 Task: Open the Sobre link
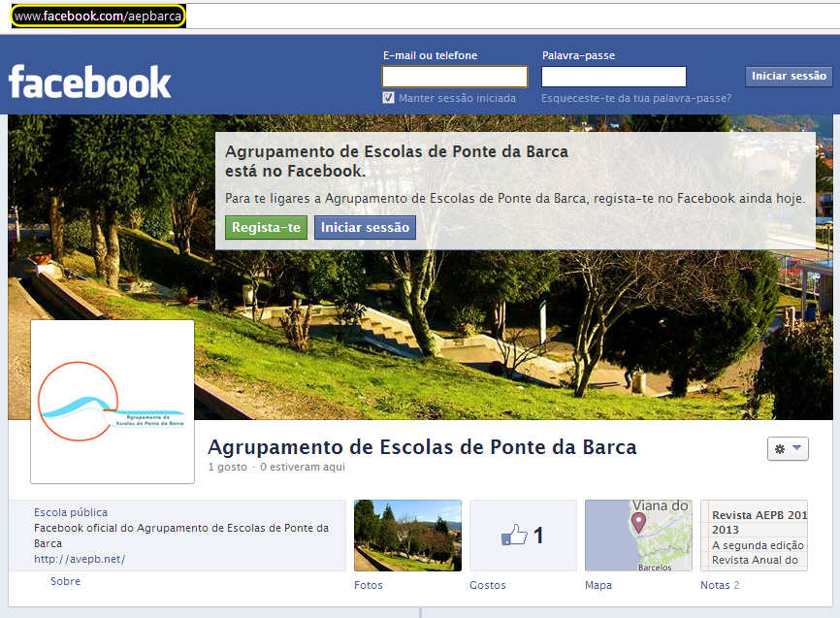[65, 581]
